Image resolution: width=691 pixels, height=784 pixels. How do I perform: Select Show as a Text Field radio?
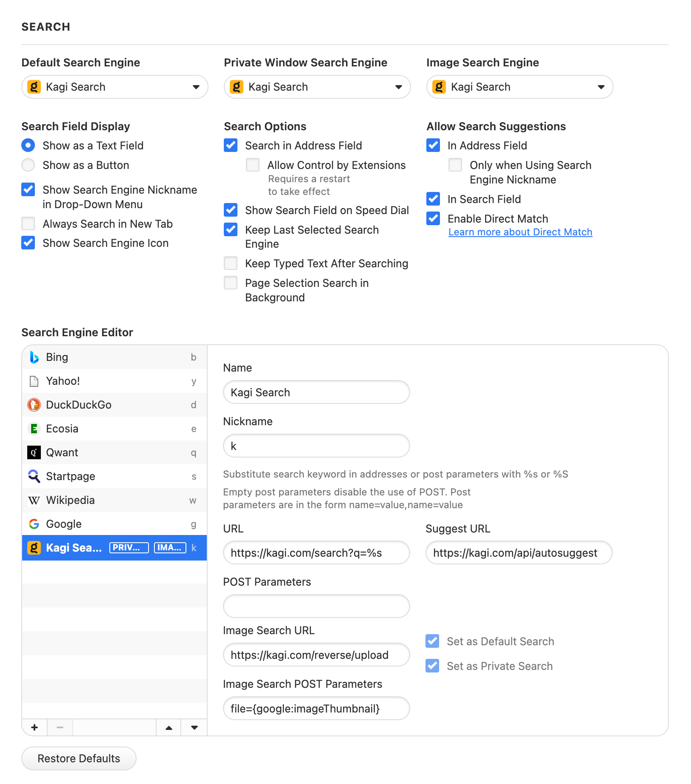point(28,146)
